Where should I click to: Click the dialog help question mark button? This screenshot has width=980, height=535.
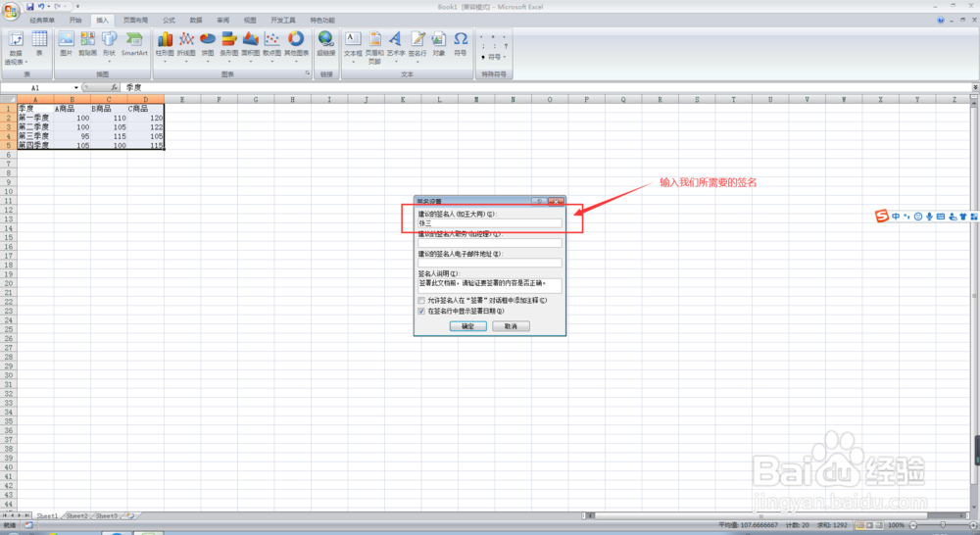point(539,201)
